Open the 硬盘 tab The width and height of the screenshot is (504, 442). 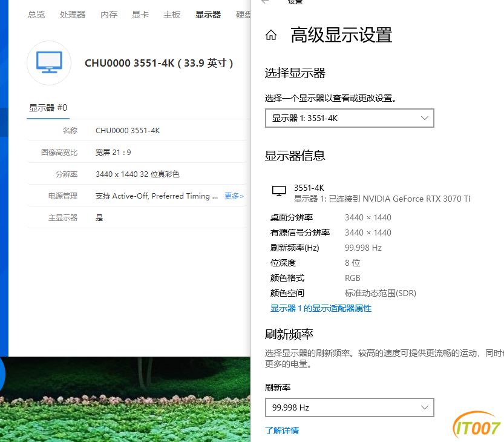pos(243,15)
